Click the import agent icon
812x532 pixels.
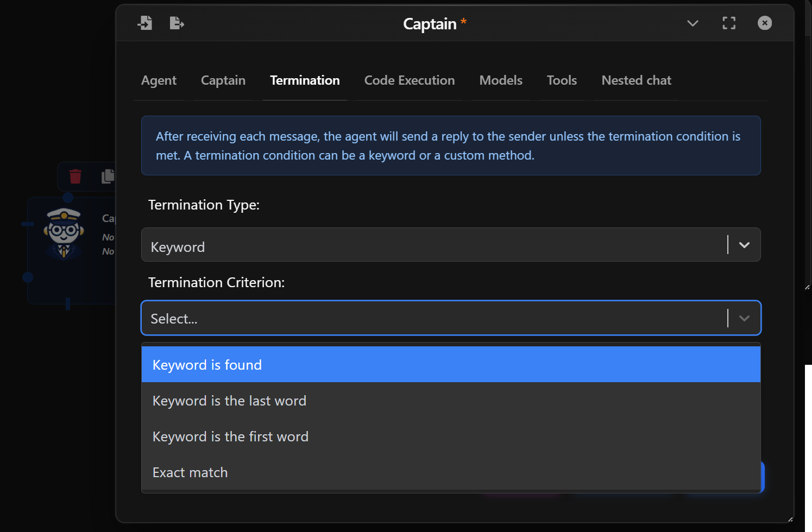[x=145, y=23]
